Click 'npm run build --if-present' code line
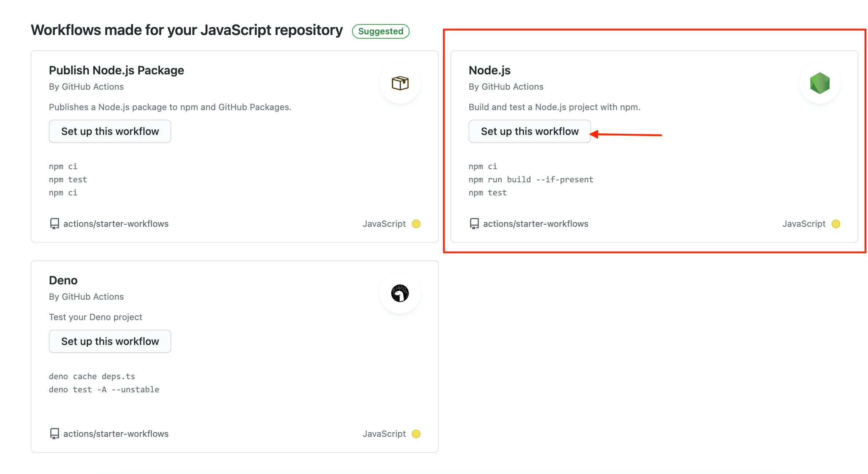The image size is (868, 474). [531, 180]
